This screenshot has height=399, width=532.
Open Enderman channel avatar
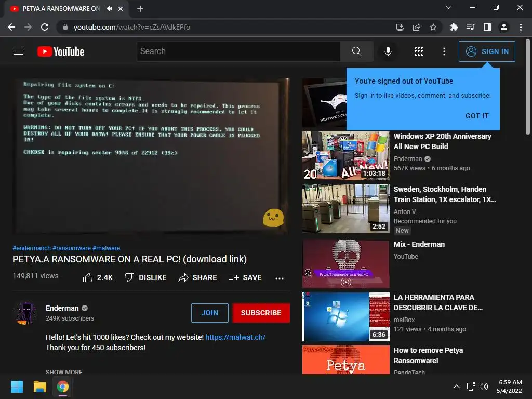(25, 313)
